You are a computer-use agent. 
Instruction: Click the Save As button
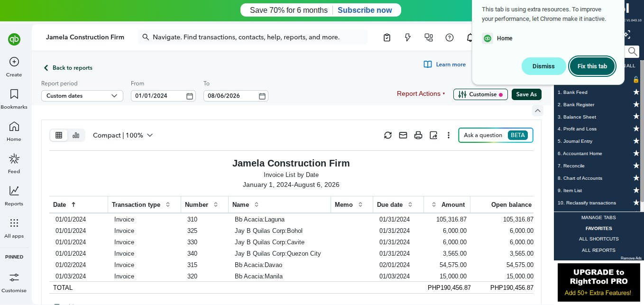pyautogui.click(x=526, y=94)
